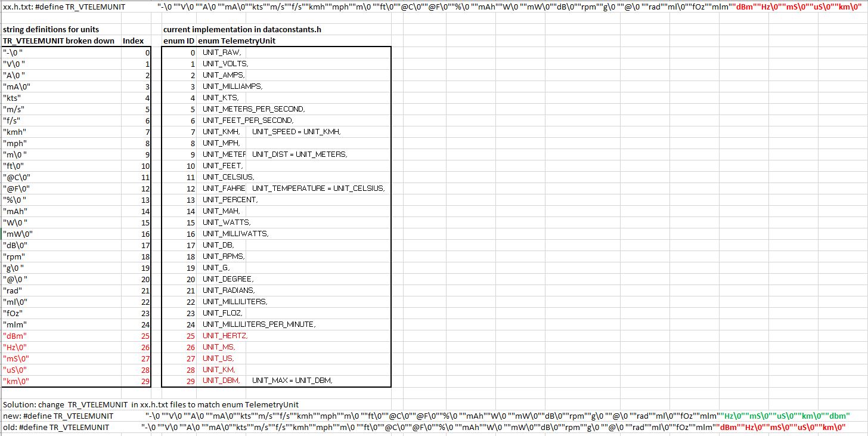Click red enum ID 25 beside UNIT_HERTZ
The image size is (868, 436).
[190, 336]
